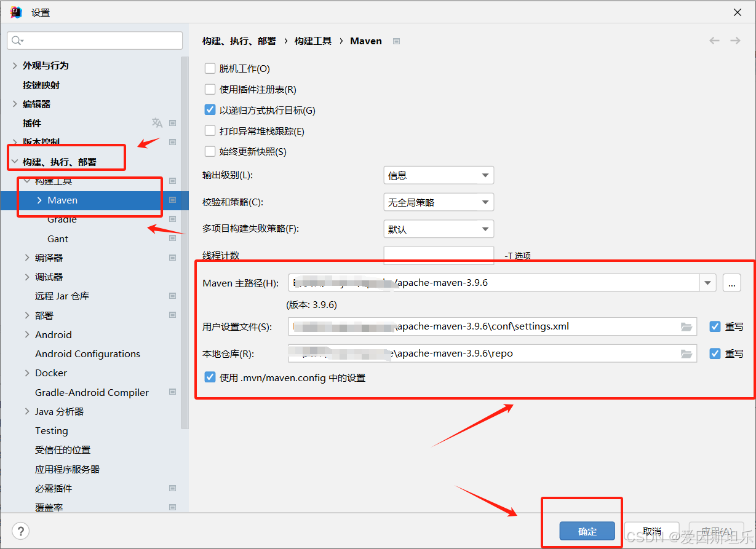Click the language icon beside 插件
Image resolution: width=756 pixels, height=549 pixels.
coord(157,123)
